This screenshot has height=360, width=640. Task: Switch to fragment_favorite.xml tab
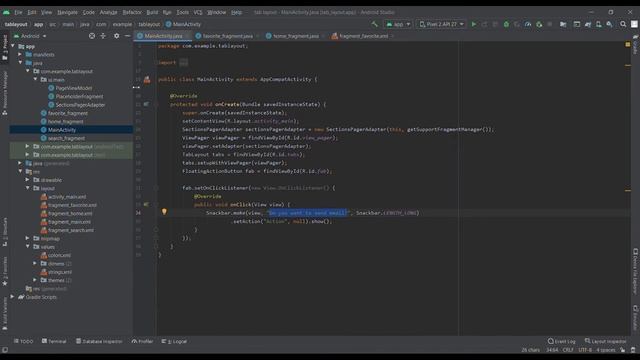[x=363, y=36]
